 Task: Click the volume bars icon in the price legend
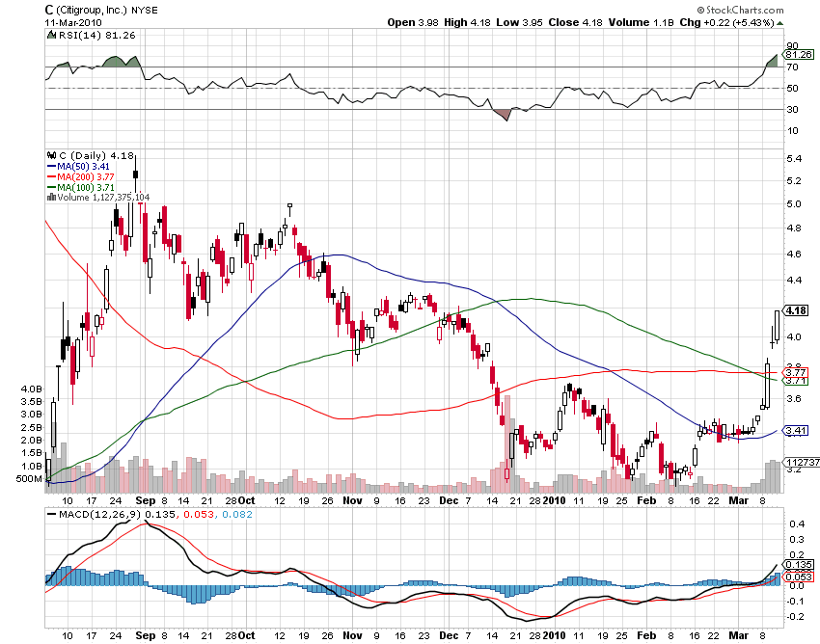click(51, 197)
